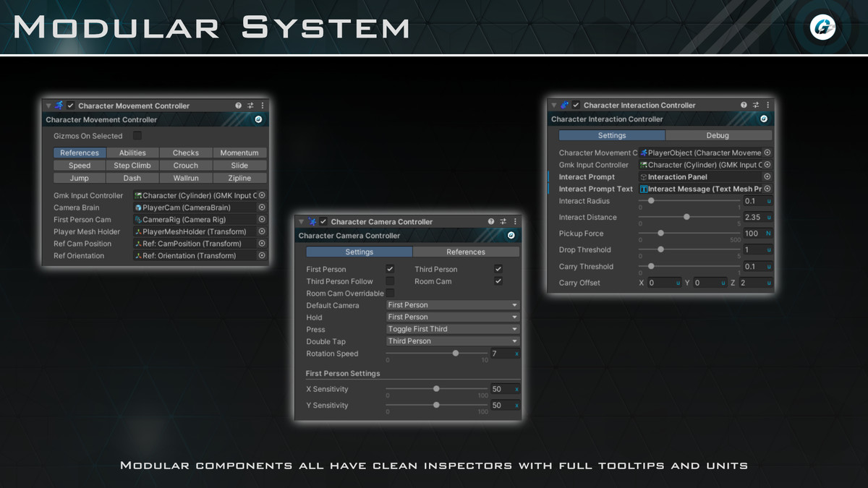Enable Gizmos On Selected checkbox
Screen dimensions: 868x488
click(x=137, y=135)
